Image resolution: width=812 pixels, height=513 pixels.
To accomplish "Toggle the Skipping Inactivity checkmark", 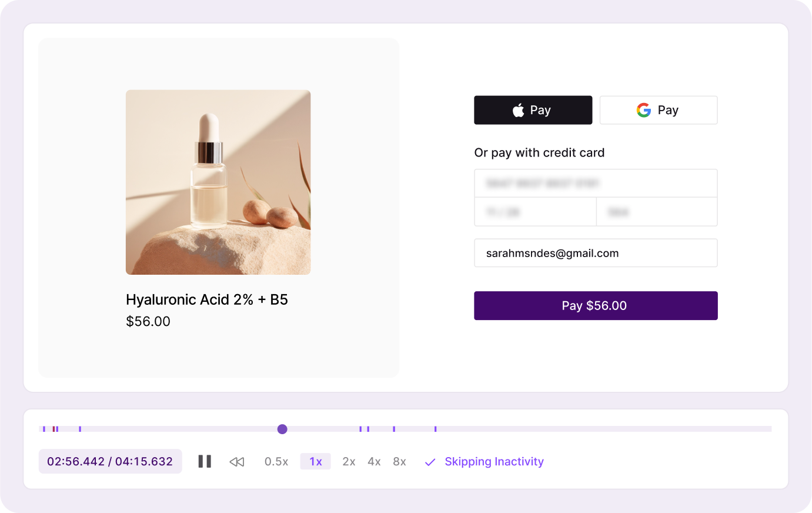I will (x=430, y=462).
